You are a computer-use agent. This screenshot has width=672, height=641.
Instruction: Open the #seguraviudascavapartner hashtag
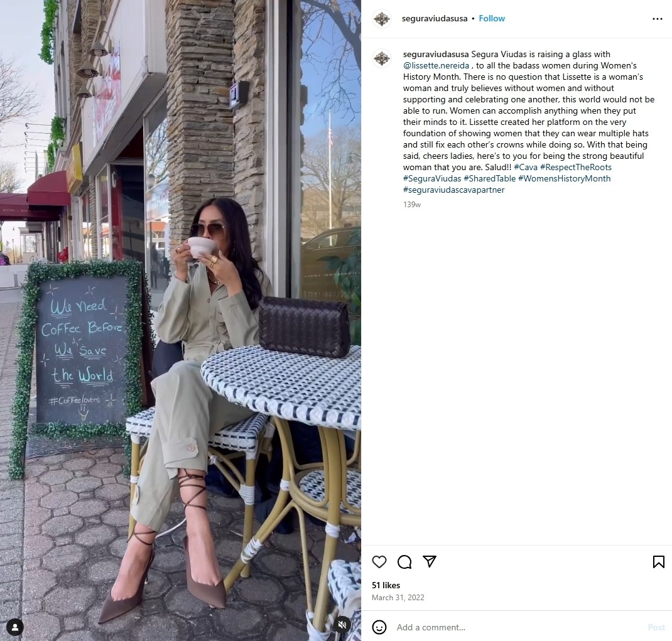453,190
